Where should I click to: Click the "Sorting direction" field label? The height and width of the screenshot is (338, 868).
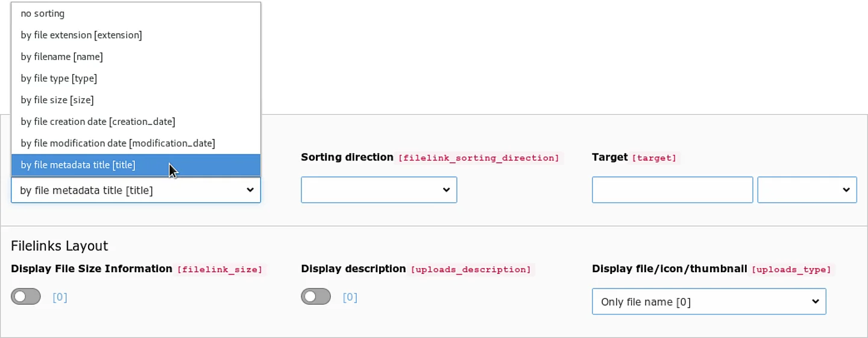[347, 158]
